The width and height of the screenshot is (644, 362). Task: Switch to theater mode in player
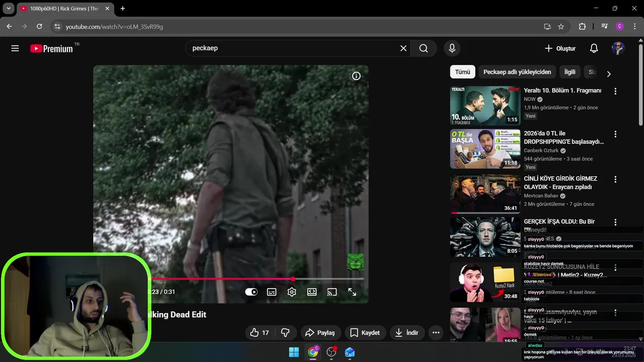coord(312,292)
